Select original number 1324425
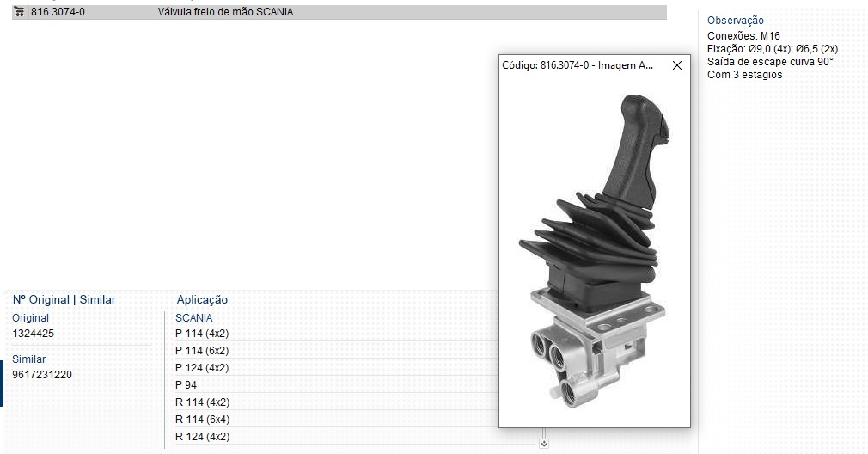The width and height of the screenshot is (868, 454). point(34,334)
